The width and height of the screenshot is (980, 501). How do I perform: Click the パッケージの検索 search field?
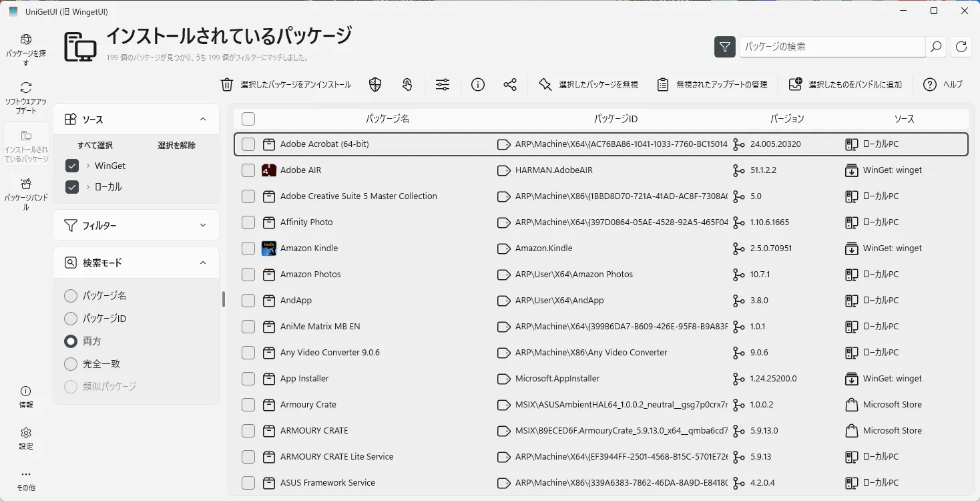[x=832, y=46]
